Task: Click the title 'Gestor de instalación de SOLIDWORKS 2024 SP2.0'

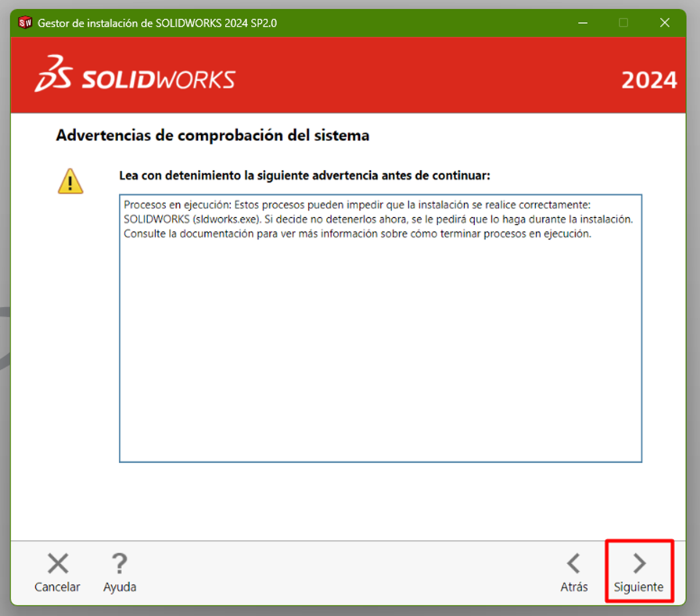Action: point(157,23)
